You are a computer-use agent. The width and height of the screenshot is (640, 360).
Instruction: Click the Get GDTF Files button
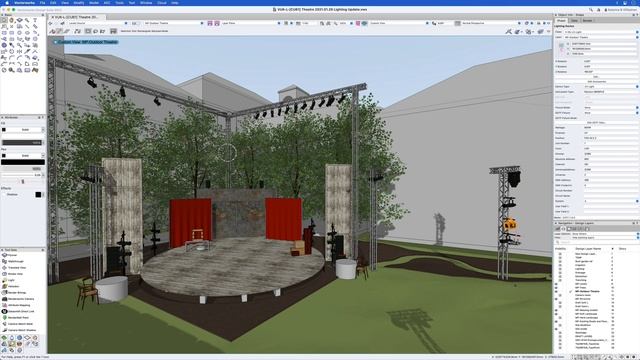point(596,122)
